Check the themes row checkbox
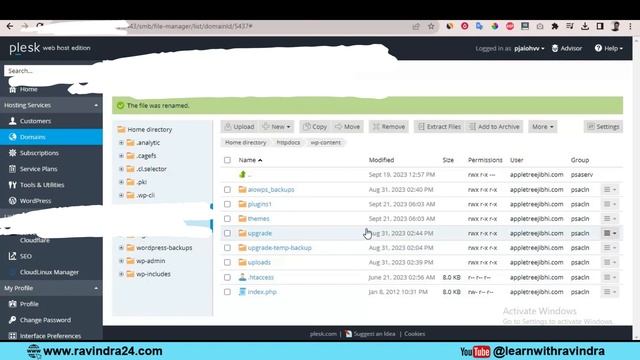The image size is (640, 360). click(x=227, y=219)
